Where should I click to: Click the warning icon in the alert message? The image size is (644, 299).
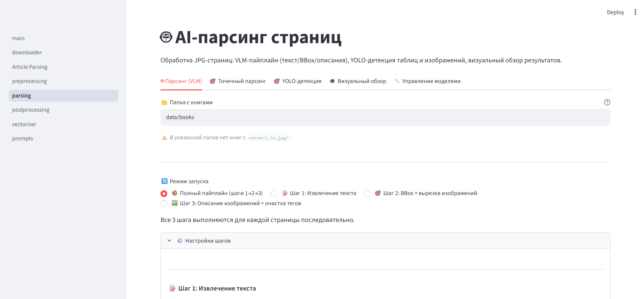click(x=165, y=138)
